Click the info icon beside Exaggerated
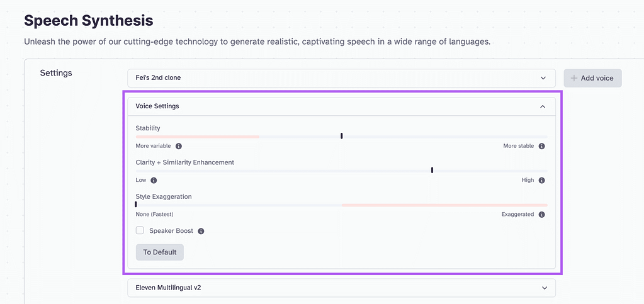 (x=542, y=215)
